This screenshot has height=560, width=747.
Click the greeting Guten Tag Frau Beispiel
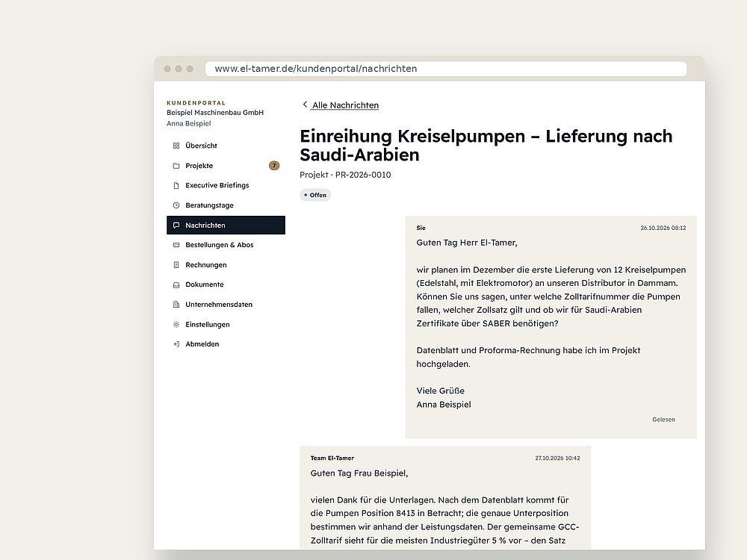(x=359, y=473)
